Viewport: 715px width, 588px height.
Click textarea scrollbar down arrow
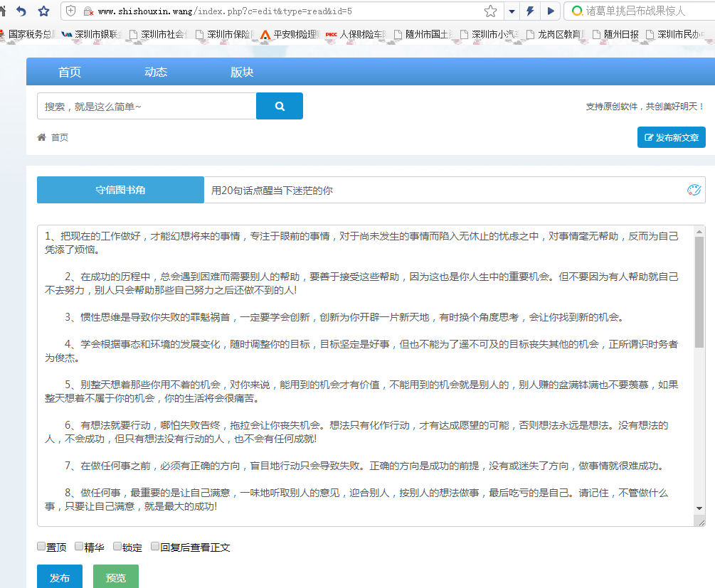[x=699, y=508]
